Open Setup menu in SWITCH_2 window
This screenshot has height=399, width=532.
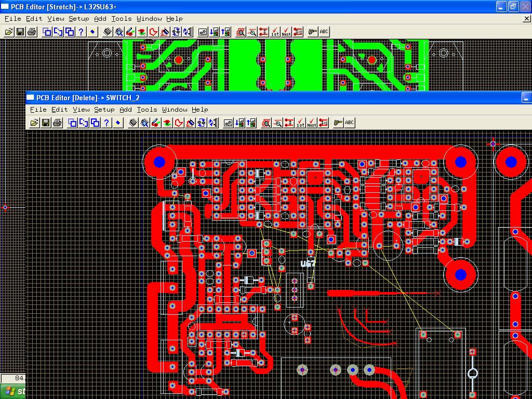pyautogui.click(x=104, y=110)
